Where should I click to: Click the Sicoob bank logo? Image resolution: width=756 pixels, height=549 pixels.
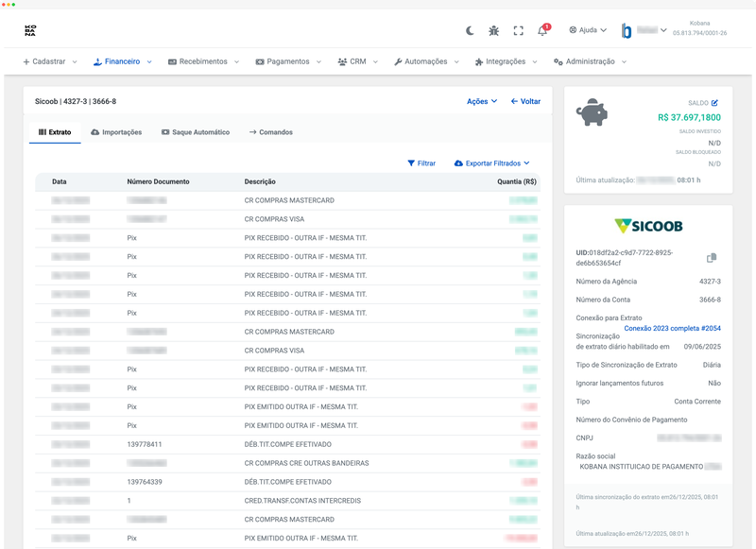[x=648, y=226]
